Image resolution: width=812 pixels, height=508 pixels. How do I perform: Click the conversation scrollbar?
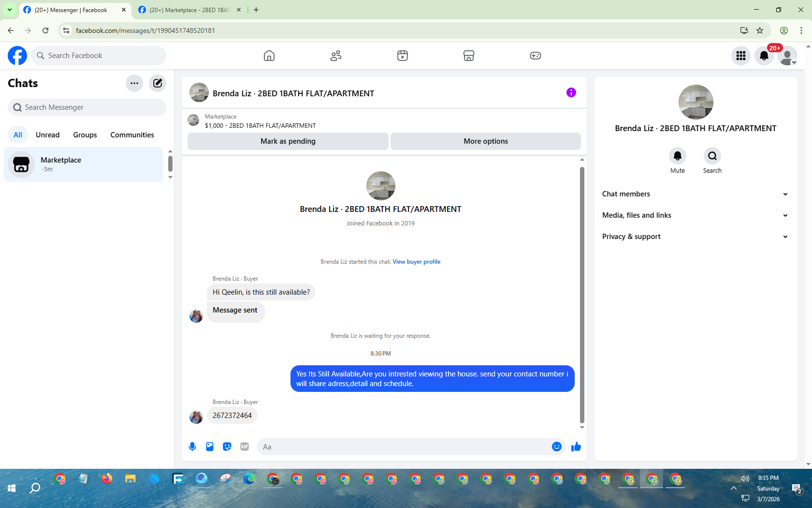(x=582, y=295)
